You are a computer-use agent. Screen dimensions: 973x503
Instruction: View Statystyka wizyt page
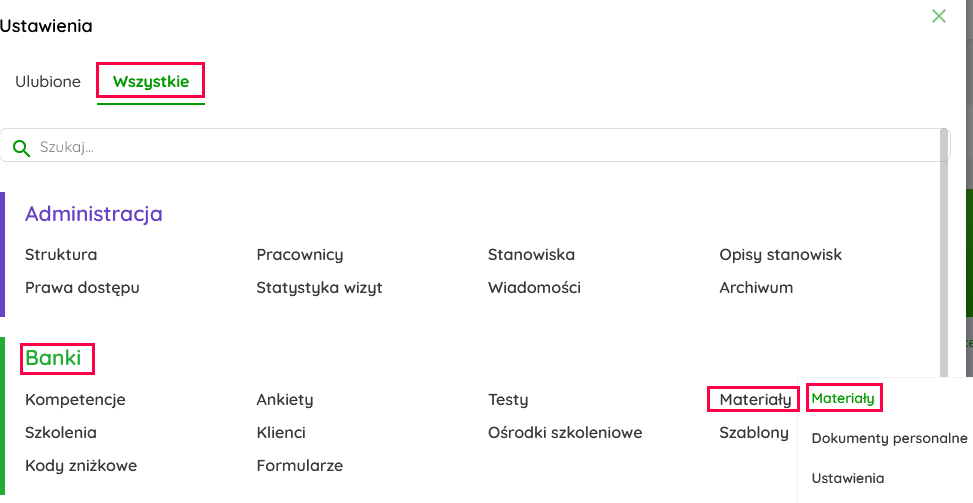319,288
